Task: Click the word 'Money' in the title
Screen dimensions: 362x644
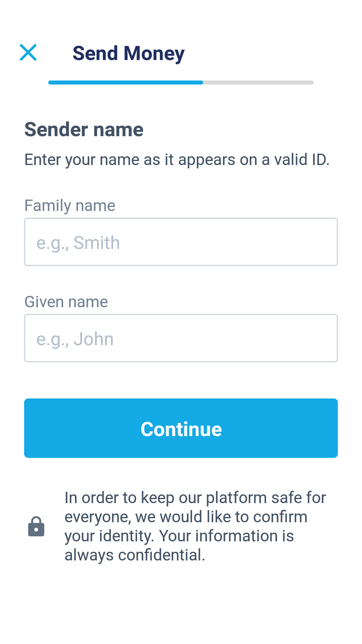Action: (154, 53)
